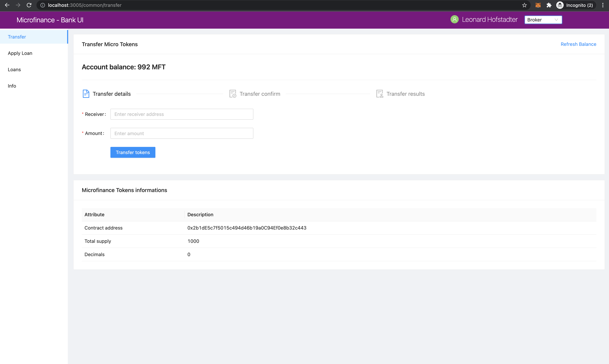
Task: Go to Loans in the sidebar
Action: click(x=34, y=70)
